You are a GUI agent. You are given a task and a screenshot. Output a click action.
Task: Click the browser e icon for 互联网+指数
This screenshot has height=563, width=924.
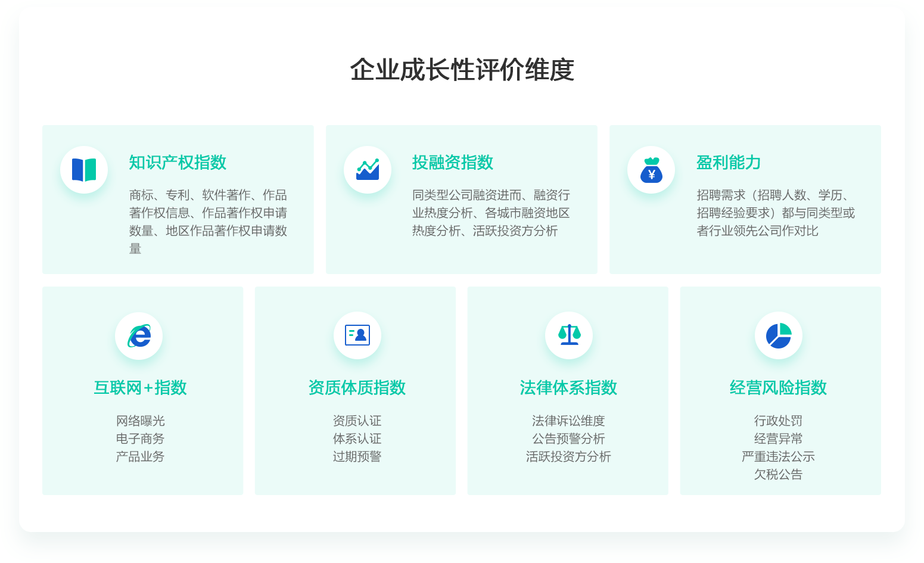(139, 336)
